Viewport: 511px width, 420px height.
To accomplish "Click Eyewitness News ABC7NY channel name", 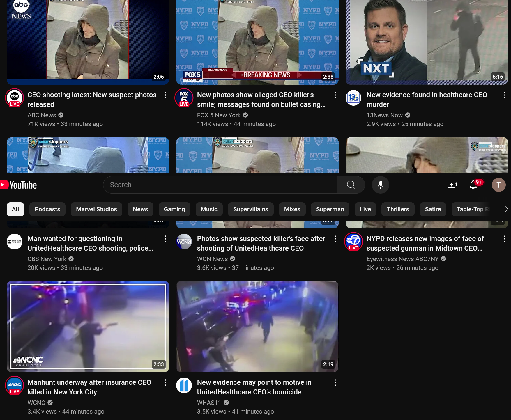I will 402,259.
